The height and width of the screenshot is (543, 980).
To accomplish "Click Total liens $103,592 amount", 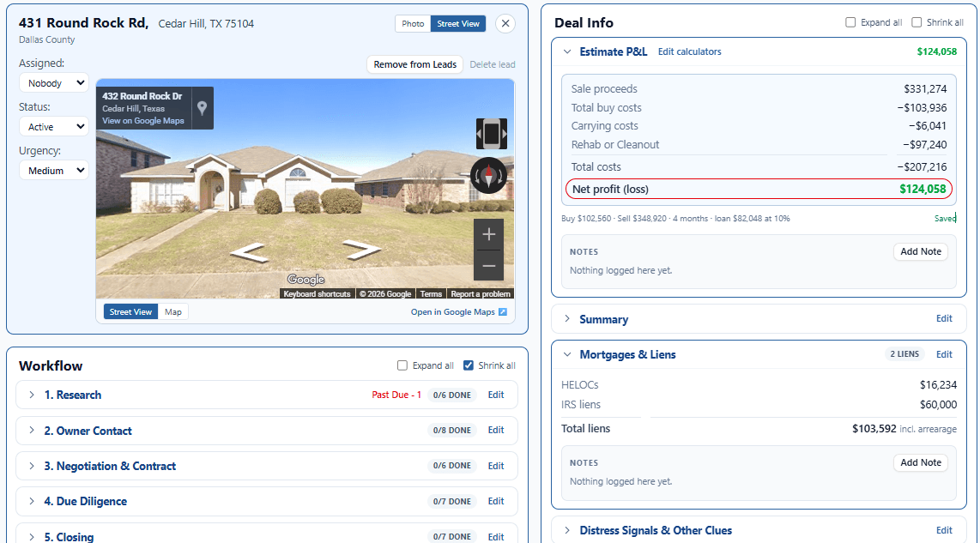I will 874,429.
